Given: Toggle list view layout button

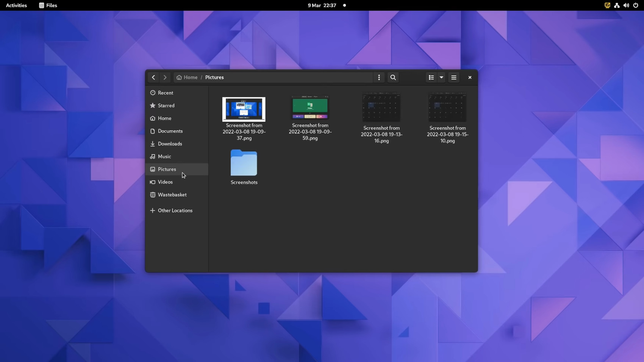Looking at the screenshot, I should [x=431, y=77].
